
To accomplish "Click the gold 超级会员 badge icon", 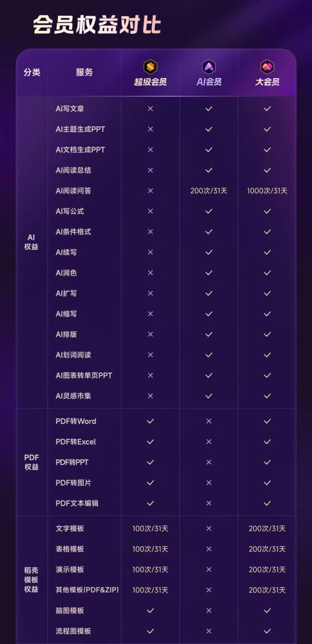I will 150,67.
